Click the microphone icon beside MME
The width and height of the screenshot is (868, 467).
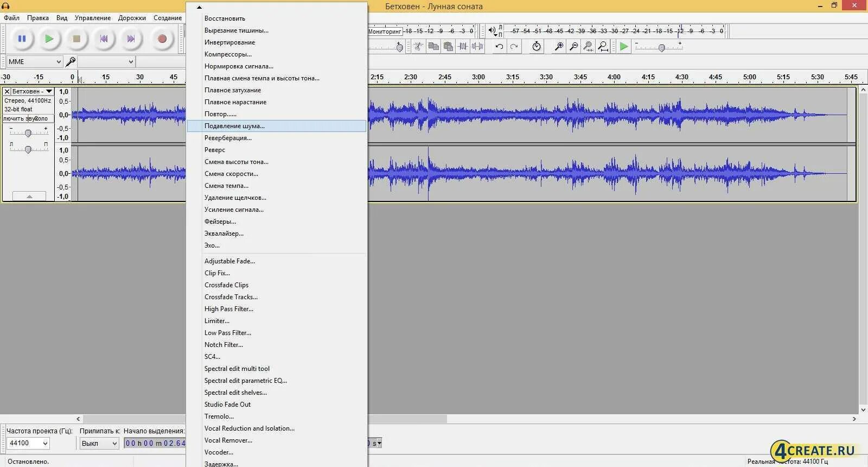71,62
